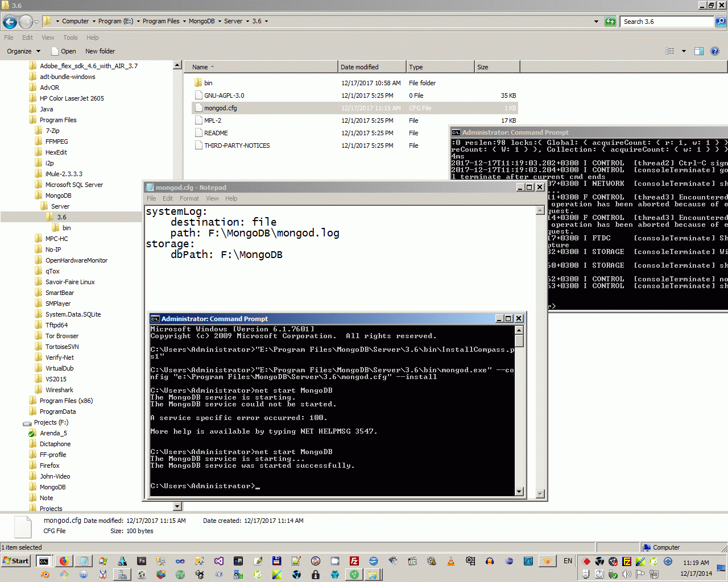The width and height of the screenshot is (728, 582).
Task: Open the Explorer File menu
Action: pyautogui.click(x=9, y=38)
